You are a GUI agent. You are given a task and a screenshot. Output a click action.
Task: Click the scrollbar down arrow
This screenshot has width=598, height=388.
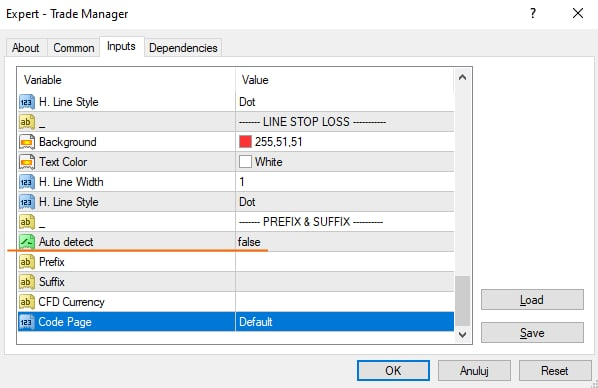pyautogui.click(x=463, y=335)
